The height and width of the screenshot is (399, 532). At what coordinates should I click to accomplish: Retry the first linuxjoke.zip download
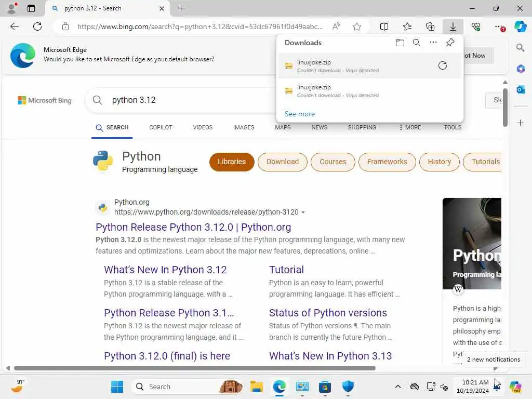pyautogui.click(x=443, y=65)
